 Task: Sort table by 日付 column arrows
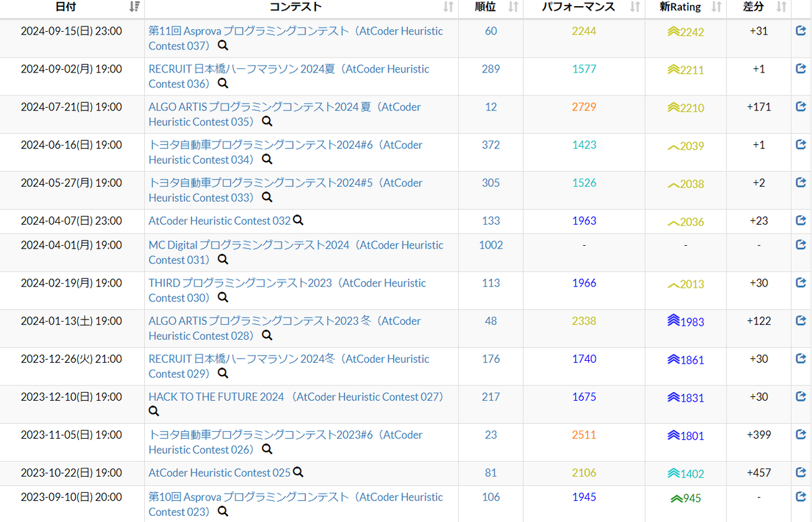pyautogui.click(x=134, y=7)
